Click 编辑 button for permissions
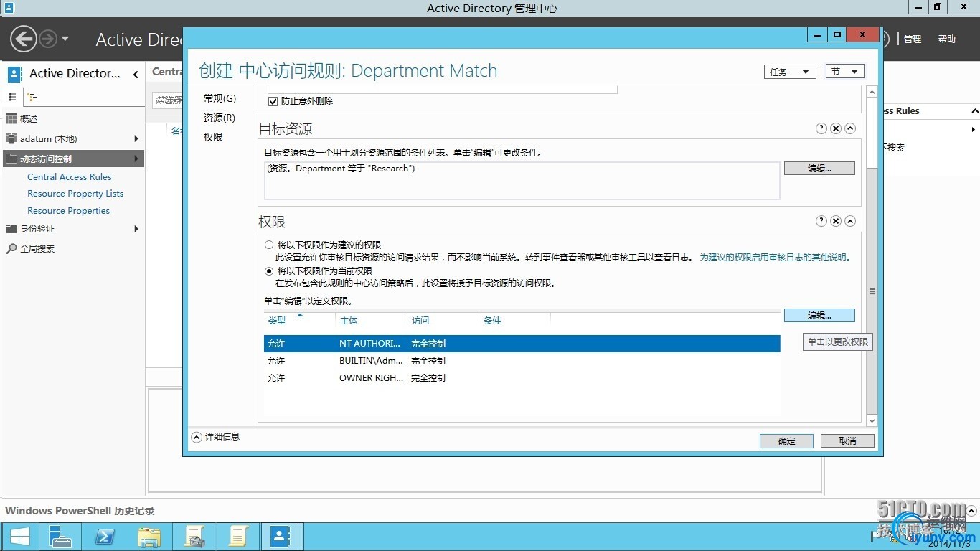The image size is (980, 551). coord(819,315)
